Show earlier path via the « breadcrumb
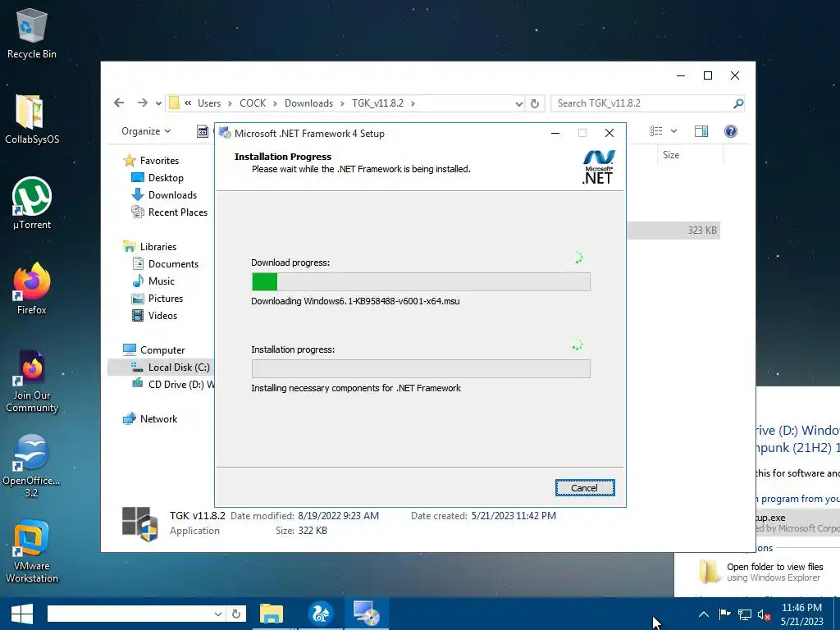The image size is (840, 630). point(188,103)
